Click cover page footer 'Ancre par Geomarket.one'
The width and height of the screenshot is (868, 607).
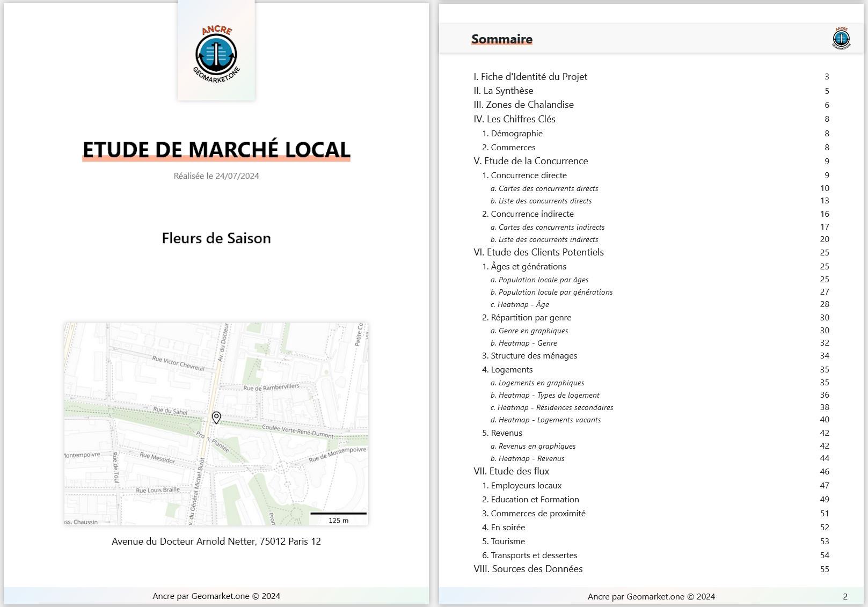pyautogui.click(x=216, y=596)
